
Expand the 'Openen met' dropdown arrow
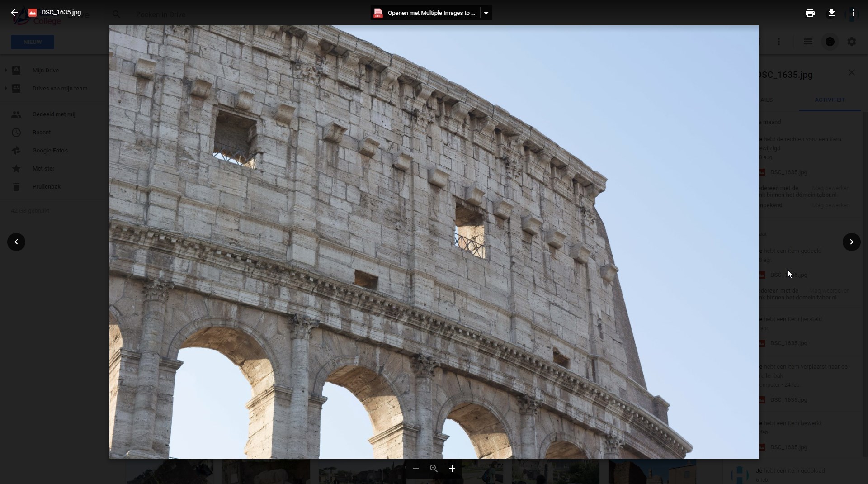486,13
